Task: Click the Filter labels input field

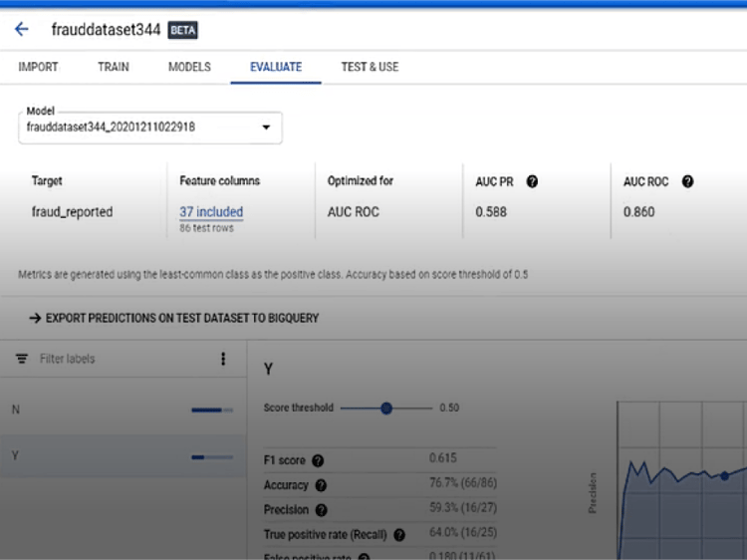Action: [x=124, y=359]
